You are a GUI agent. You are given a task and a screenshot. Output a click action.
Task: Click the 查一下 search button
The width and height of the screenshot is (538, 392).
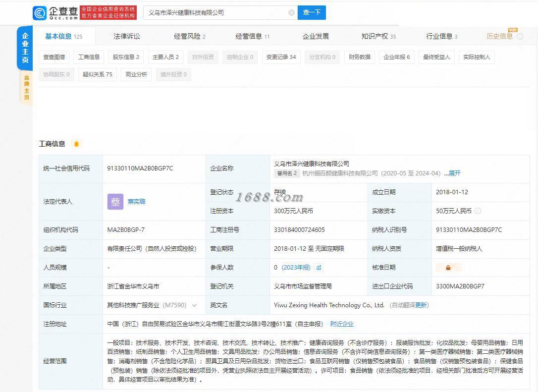click(x=312, y=13)
